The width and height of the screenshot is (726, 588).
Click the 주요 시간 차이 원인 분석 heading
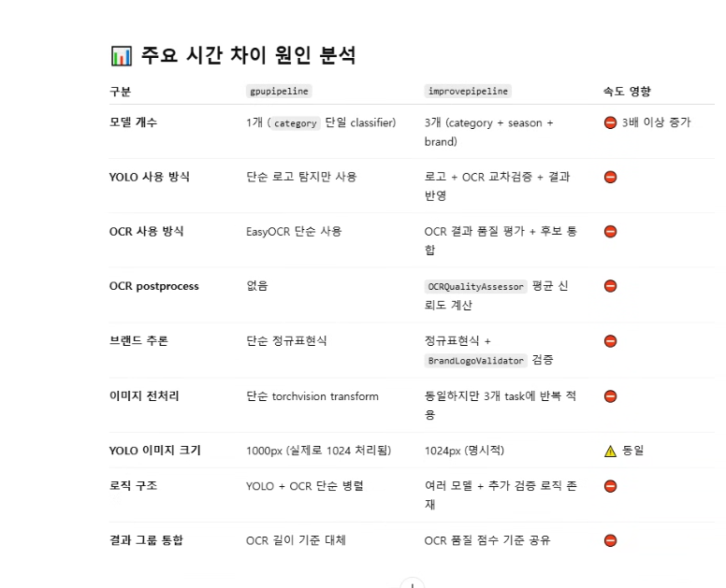(x=248, y=55)
